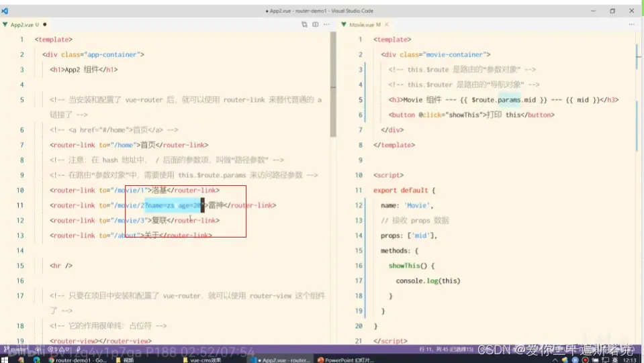Open more actions menu of left editor

click(x=326, y=25)
